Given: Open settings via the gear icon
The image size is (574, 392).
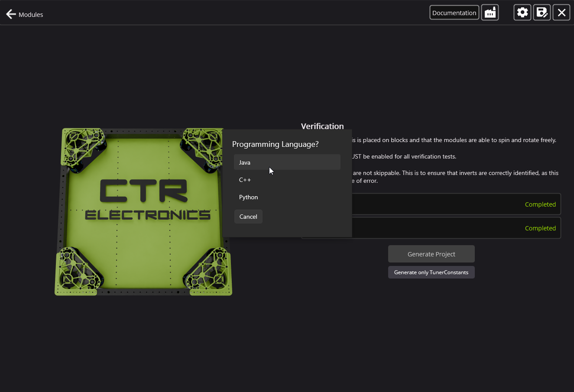Looking at the screenshot, I should tap(522, 13).
